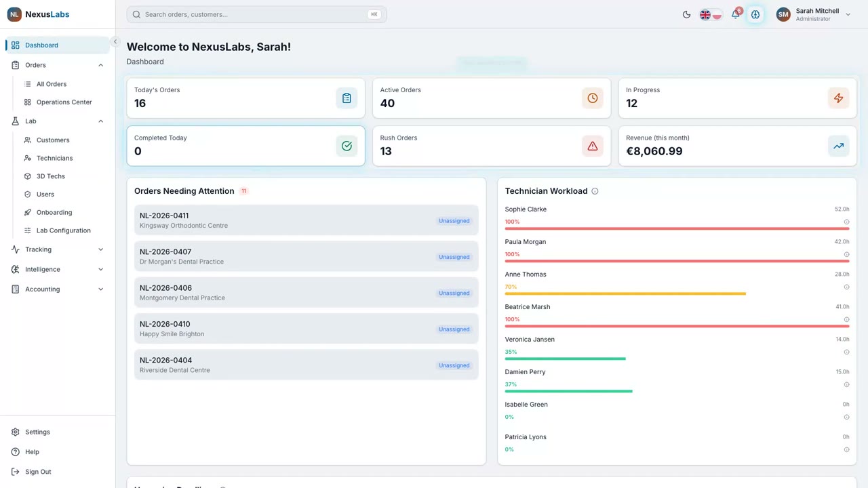Click the Active Orders clock icon

click(x=593, y=98)
